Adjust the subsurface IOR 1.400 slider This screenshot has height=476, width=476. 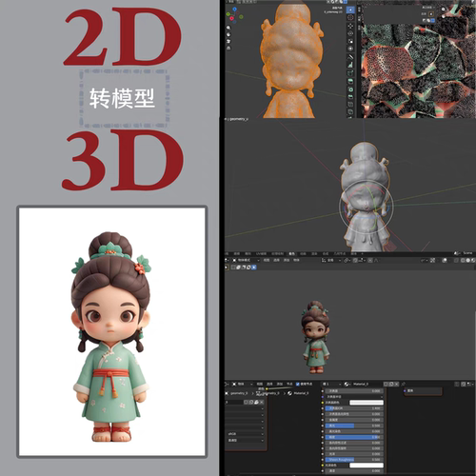pyautogui.click(x=354, y=408)
